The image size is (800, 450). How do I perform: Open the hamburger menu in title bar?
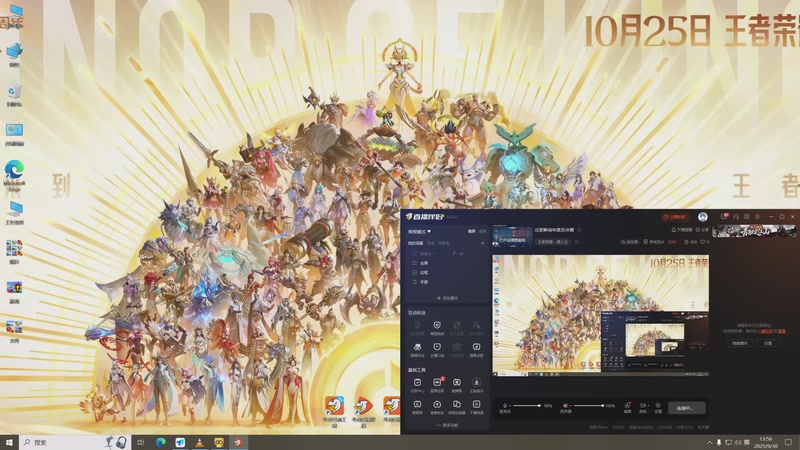coord(757,217)
